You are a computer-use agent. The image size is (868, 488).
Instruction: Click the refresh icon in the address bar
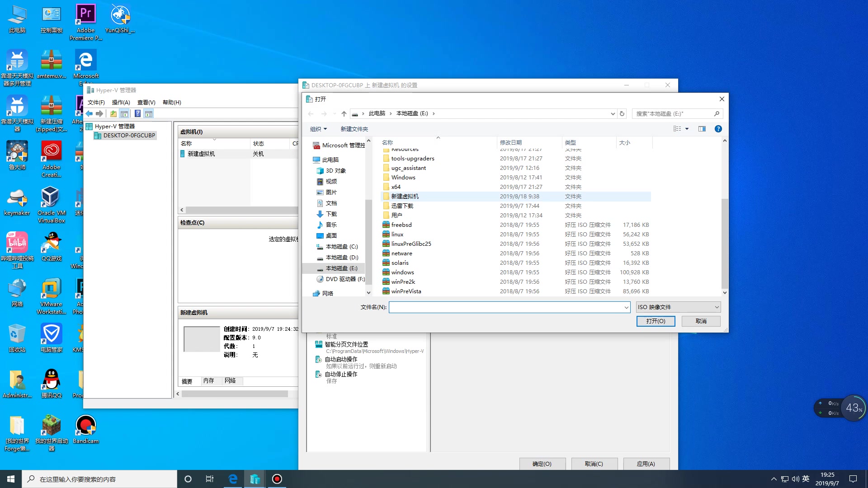(x=622, y=113)
